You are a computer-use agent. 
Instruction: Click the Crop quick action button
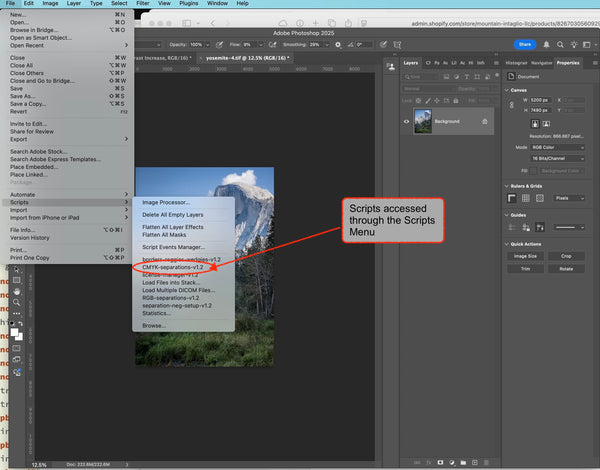tap(566, 256)
